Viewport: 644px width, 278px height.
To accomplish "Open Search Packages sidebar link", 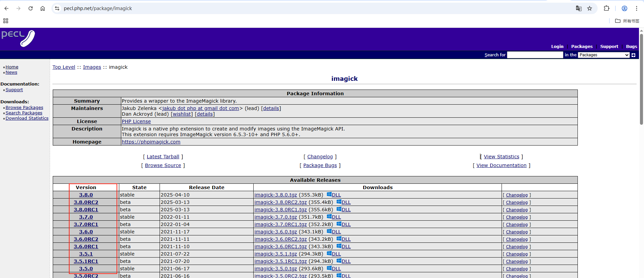I will tap(24, 113).
